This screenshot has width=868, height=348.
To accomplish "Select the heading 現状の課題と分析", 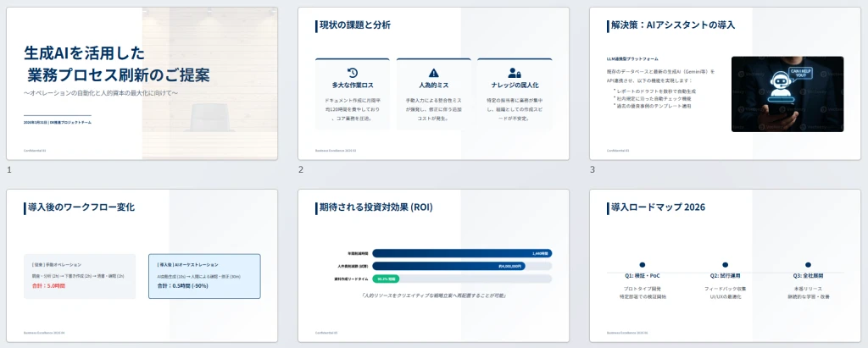I will tap(355, 25).
